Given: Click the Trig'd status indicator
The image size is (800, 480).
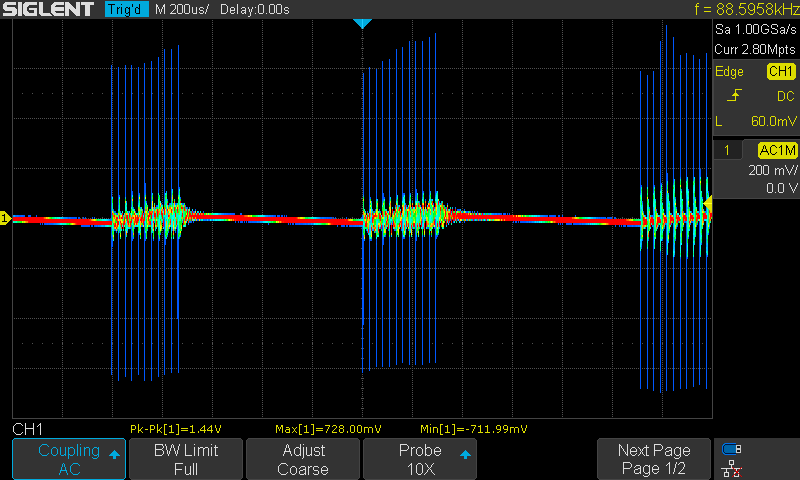Looking at the screenshot, I should click(x=127, y=9).
